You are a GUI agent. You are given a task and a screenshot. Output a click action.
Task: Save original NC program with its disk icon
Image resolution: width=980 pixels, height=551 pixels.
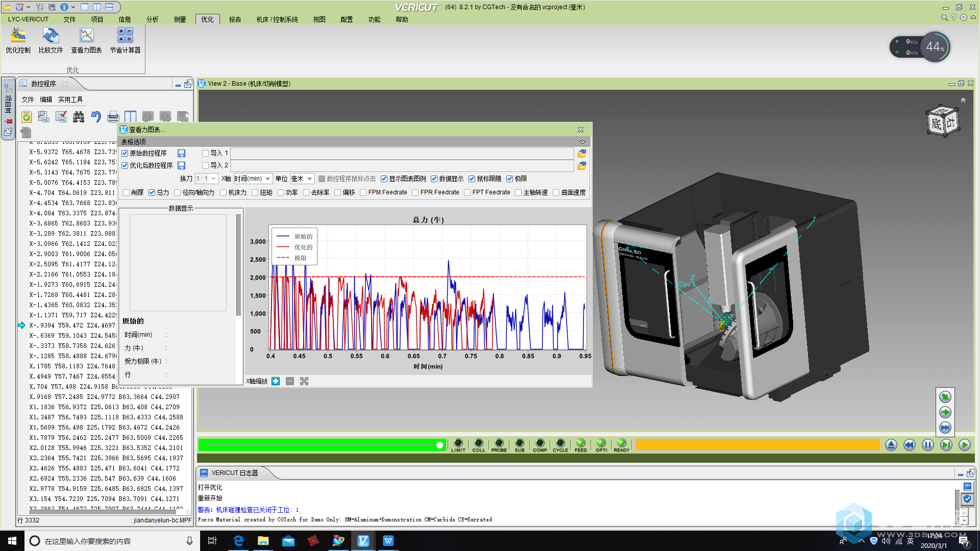(x=181, y=153)
